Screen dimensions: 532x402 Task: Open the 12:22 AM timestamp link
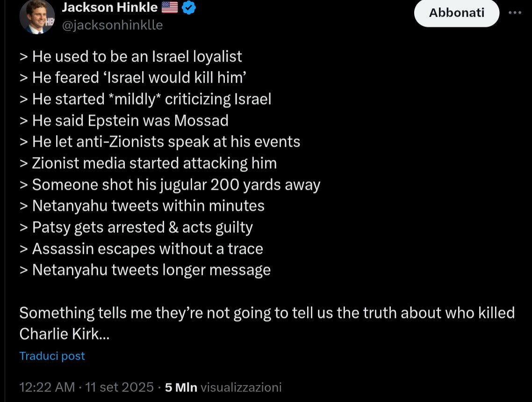pos(47,387)
